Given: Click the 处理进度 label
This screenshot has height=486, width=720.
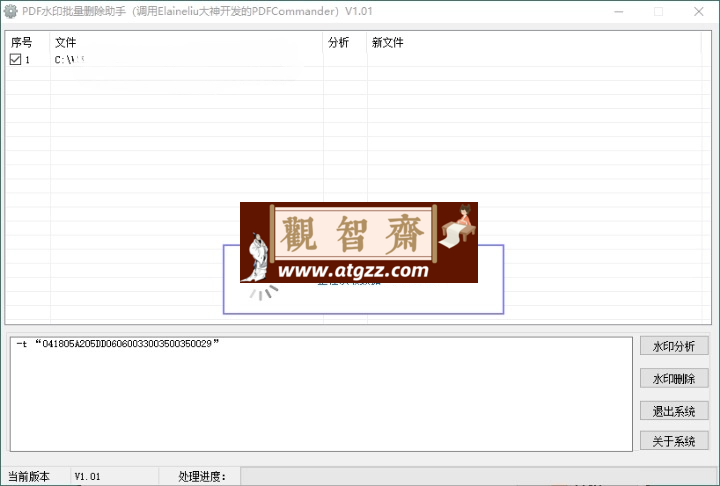Looking at the screenshot, I should pyautogui.click(x=202, y=476).
